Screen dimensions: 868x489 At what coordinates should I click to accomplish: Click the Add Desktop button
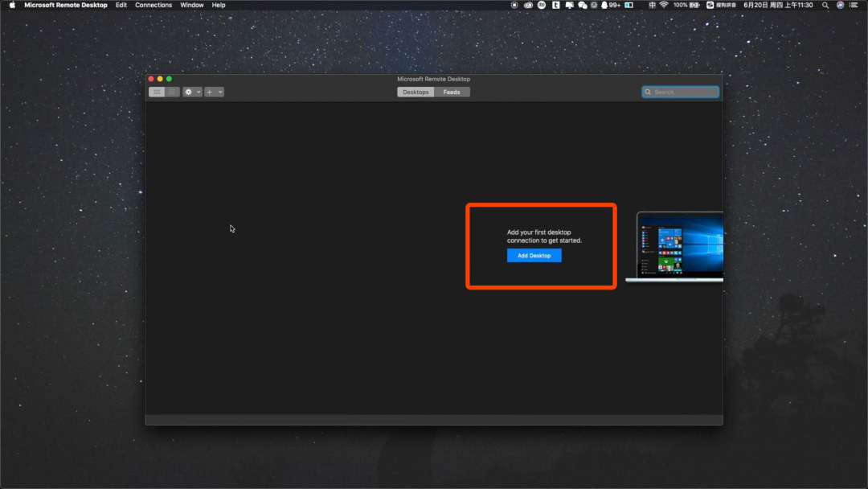[x=534, y=255]
